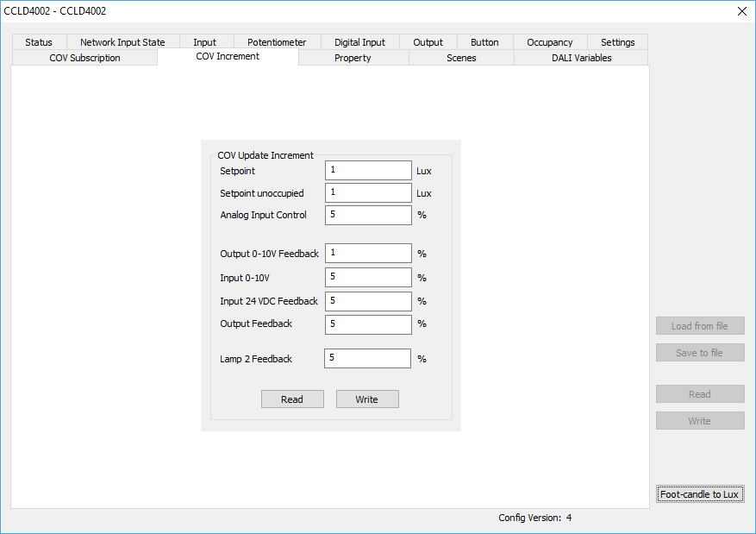The height and width of the screenshot is (534, 756).
Task: Switch to COV Subscription tab
Action: (84, 58)
